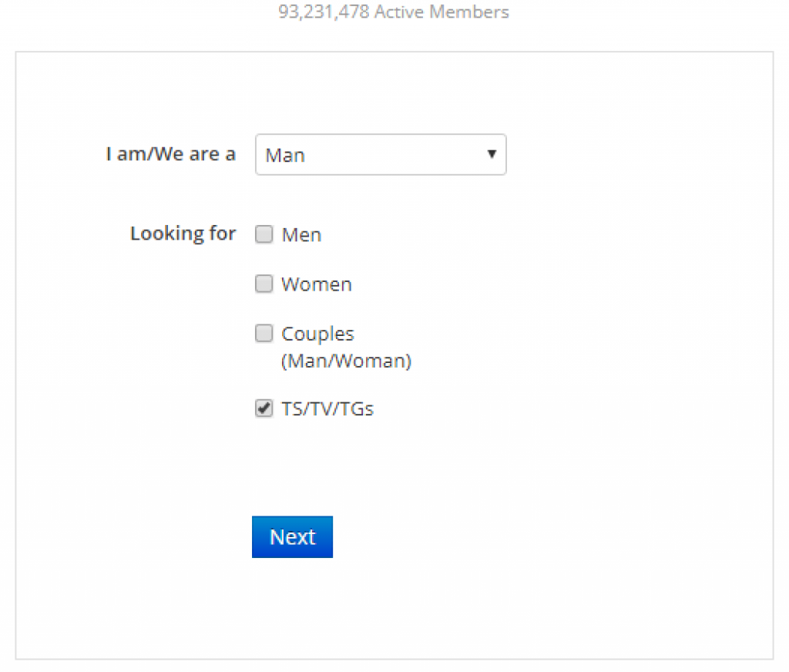Image resolution: width=789 pixels, height=672 pixels.
Task: Select the "Couples" label text
Action: coord(317,334)
